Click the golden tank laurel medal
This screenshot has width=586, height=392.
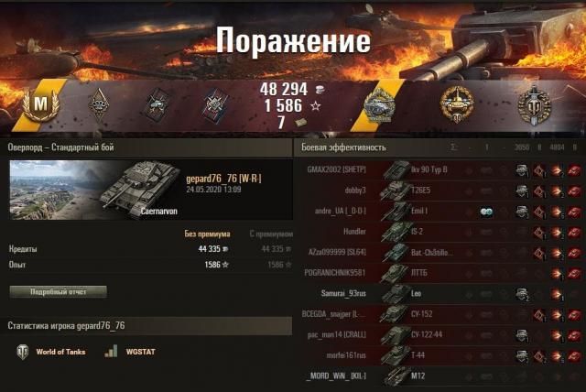(457, 105)
